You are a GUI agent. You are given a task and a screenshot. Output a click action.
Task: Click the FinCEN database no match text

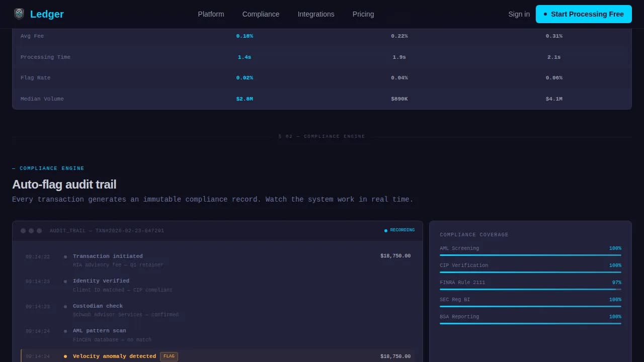tap(112, 340)
